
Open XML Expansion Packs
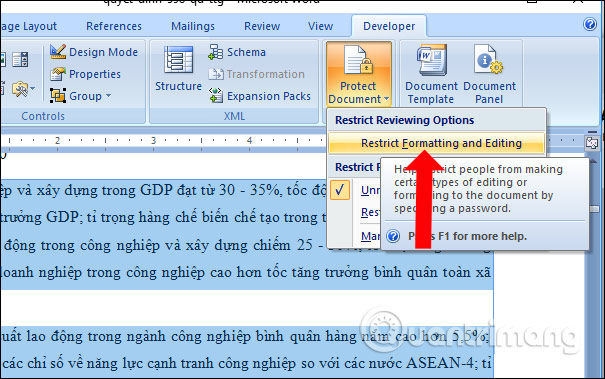(x=260, y=96)
